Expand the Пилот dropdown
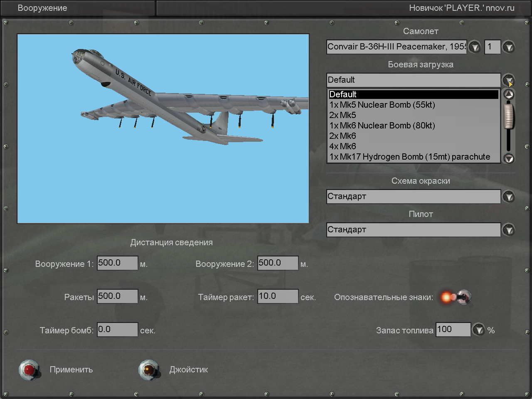The height and width of the screenshot is (399, 532). tap(508, 230)
